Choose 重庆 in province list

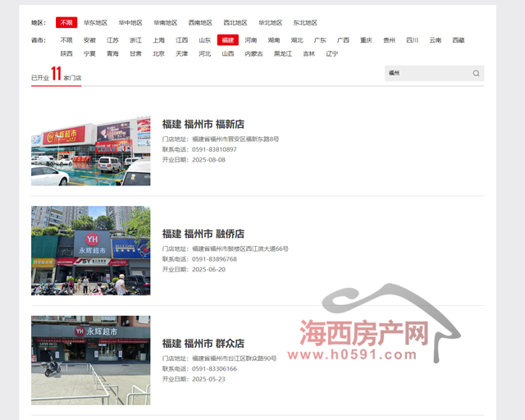click(367, 40)
